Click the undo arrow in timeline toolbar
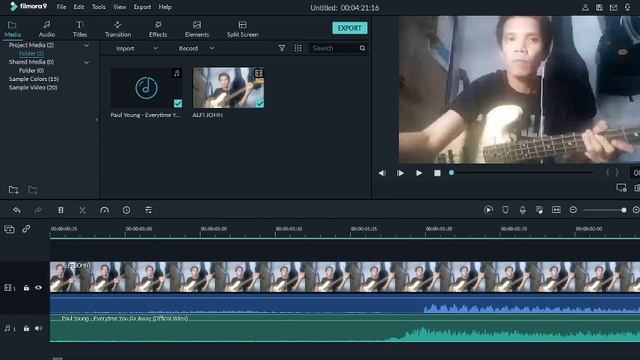 16,210
